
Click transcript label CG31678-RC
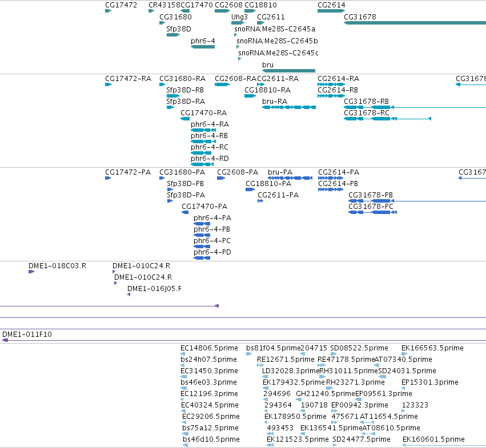[367, 113]
